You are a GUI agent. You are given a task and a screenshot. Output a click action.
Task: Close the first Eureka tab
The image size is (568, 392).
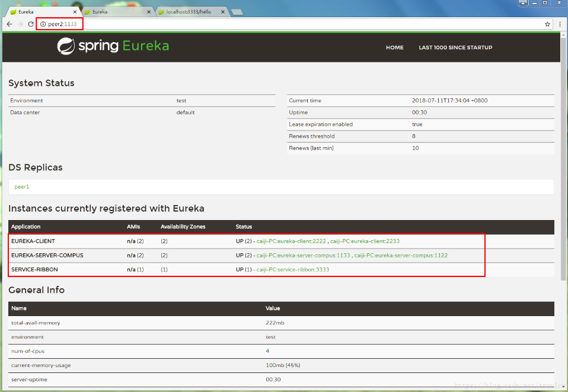tap(75, 12)
